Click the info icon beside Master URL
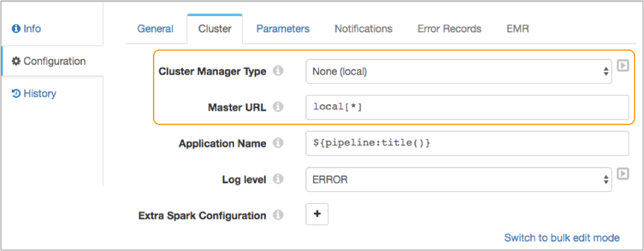This screenshot has height=251, width=644. pyautogui.click(x=278, y=107)
